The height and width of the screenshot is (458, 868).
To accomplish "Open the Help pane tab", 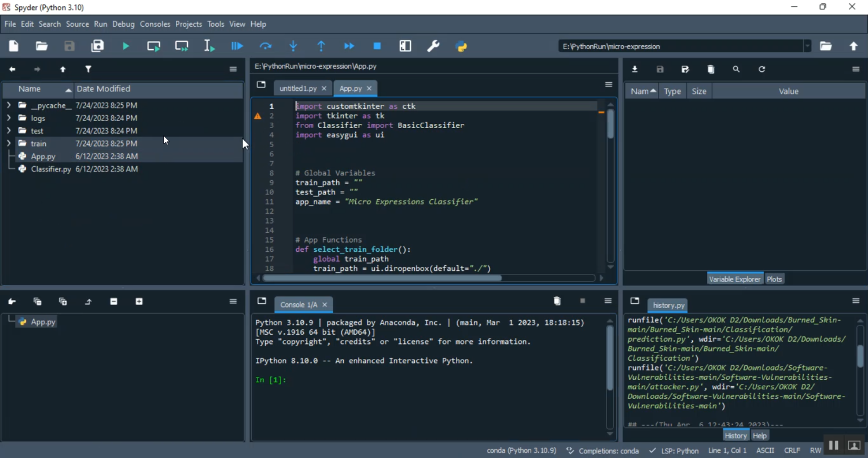I will point(760,435).
